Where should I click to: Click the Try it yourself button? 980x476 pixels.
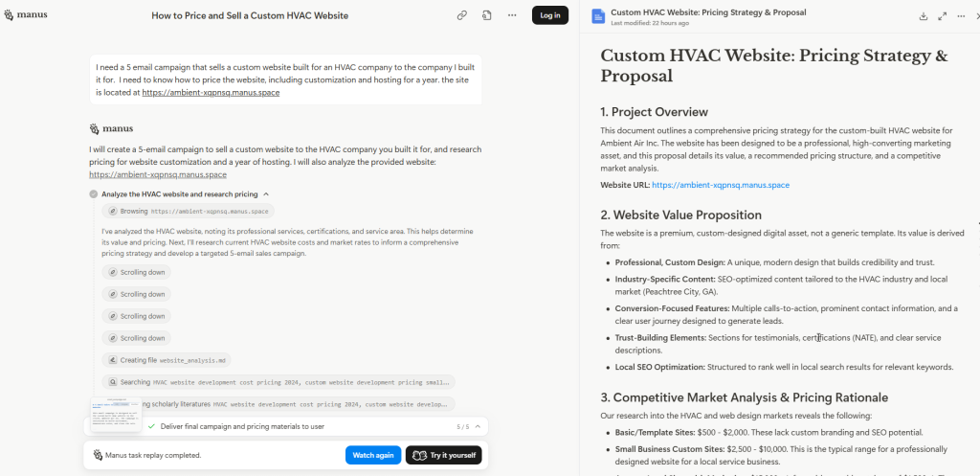pos(443,455)
